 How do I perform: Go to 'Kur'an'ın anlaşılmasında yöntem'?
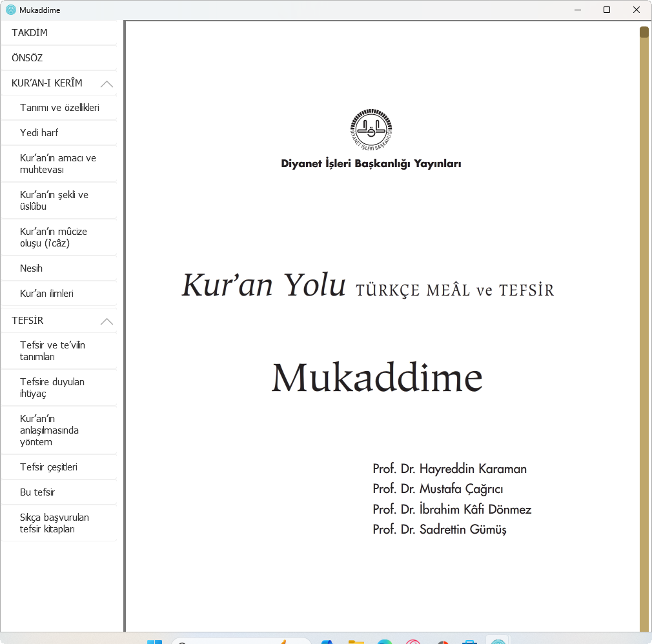[59, 430]
